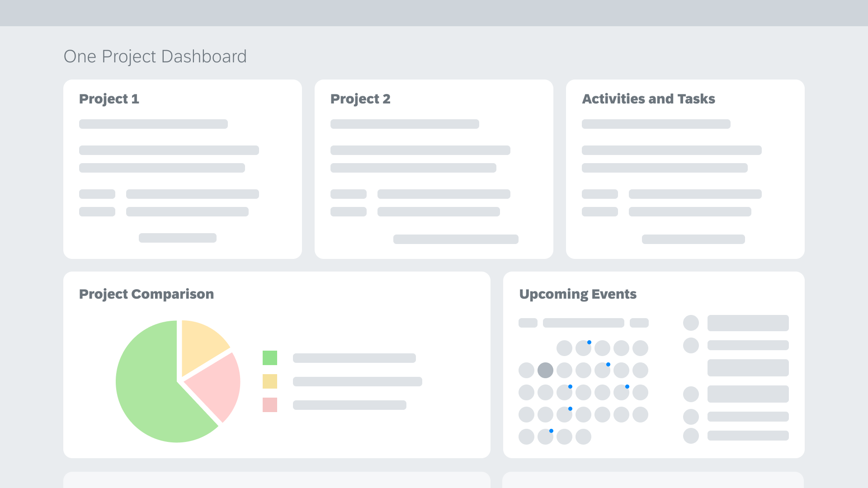
Task: Open the Project 1 card title
Action: (x=109, y=99)
